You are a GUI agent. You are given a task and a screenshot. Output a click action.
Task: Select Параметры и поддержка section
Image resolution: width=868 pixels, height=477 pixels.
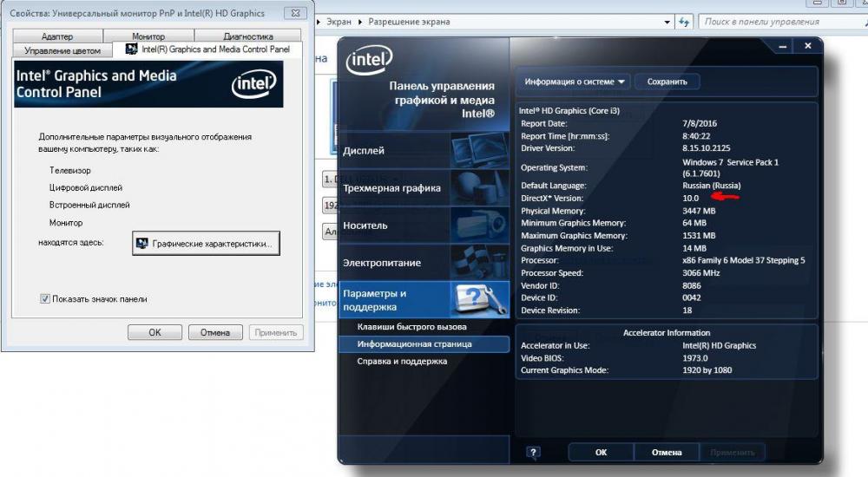[x=424, y=300]
